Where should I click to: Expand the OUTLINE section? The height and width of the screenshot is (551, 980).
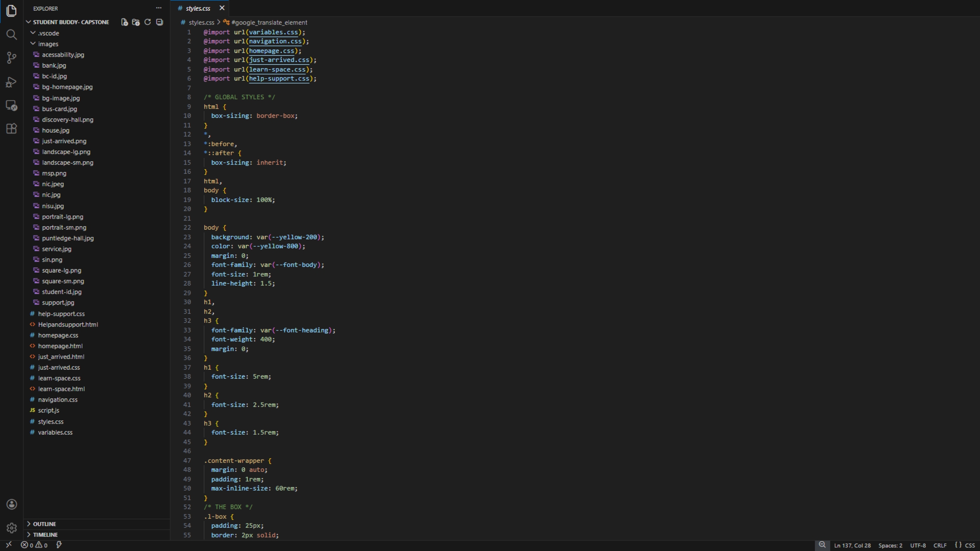44,524
